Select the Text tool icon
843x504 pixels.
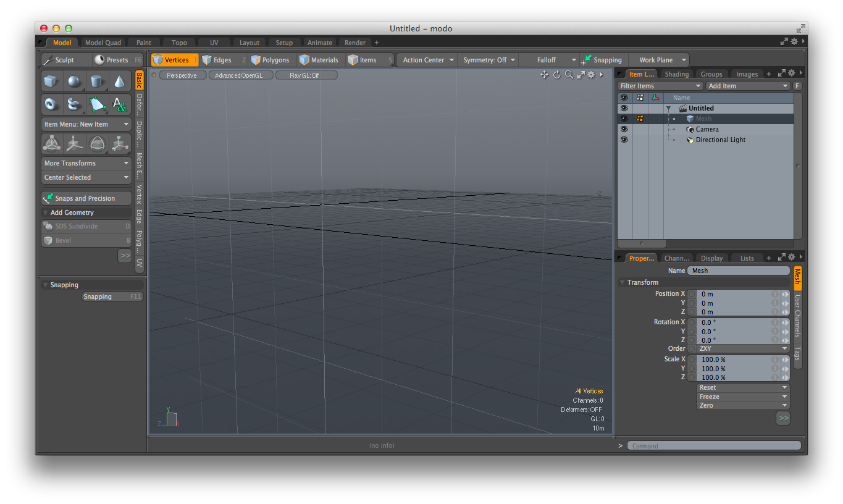click(120, 104)
